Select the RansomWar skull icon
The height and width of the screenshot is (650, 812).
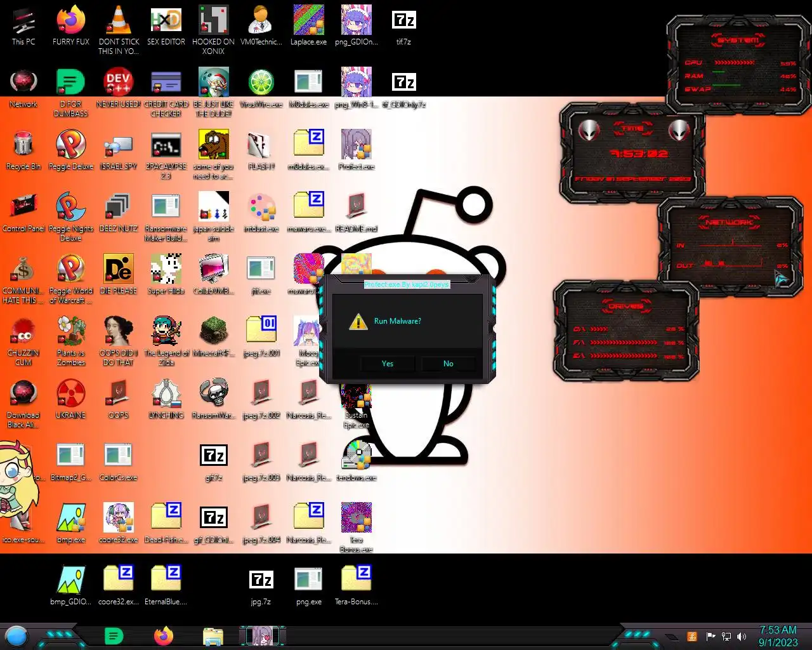(214, 399)
